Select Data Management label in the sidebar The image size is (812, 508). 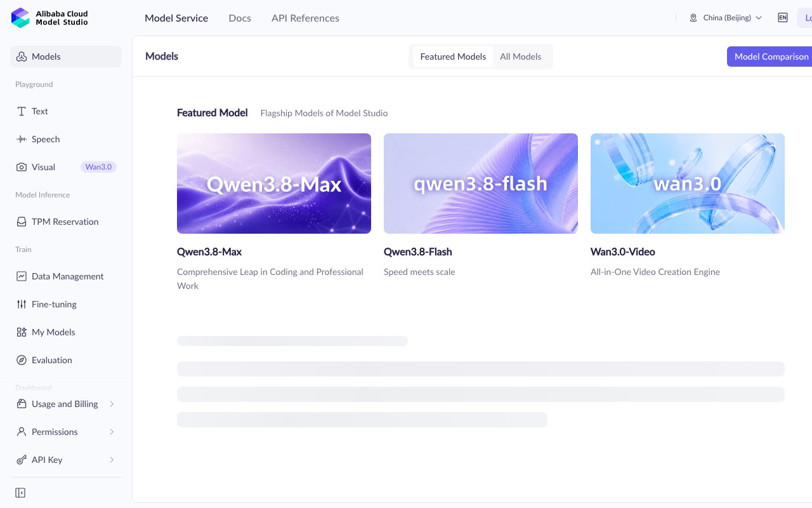pyautogui.click(x=68, y=276)
